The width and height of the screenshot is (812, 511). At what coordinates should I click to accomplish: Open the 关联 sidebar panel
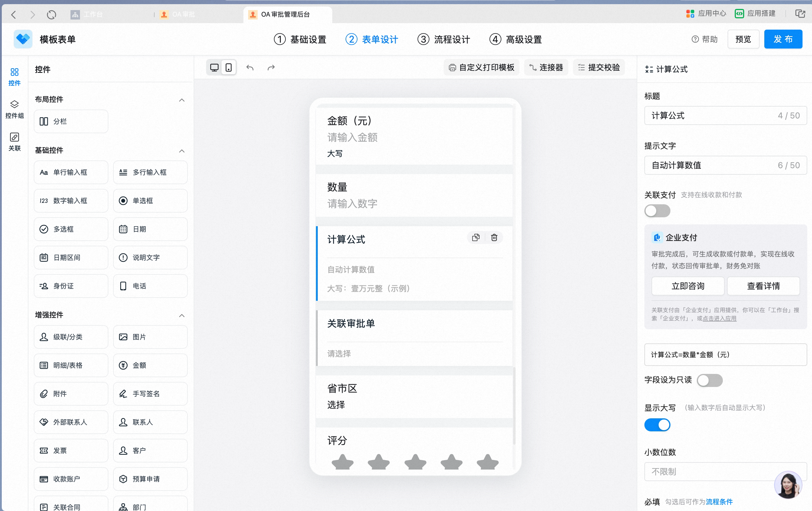(x=15, y=142)
